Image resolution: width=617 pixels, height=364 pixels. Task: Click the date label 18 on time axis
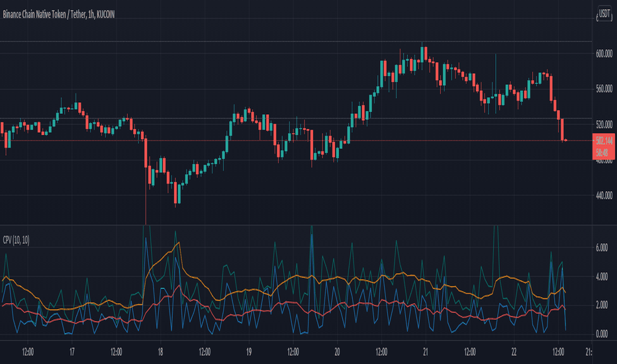(160, 352)
